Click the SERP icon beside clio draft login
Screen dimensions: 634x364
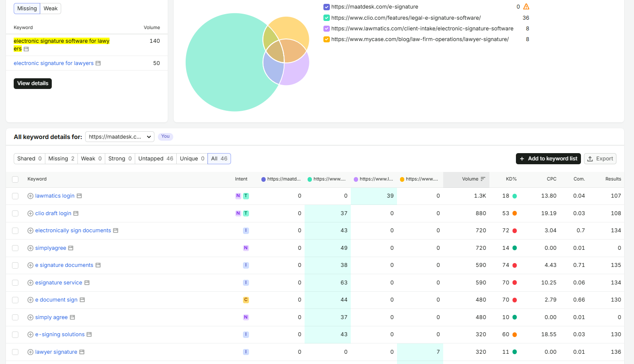click(76, 213)
